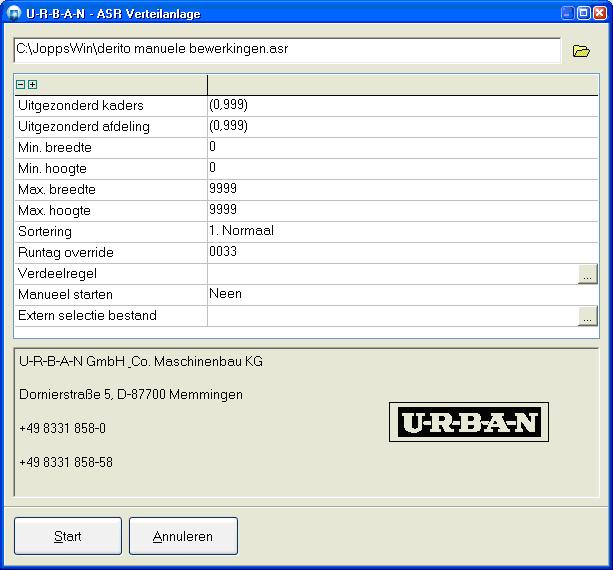Click the Min. hoogte label
Viewport: 613px width, 570px height.
tap(52, 168)
